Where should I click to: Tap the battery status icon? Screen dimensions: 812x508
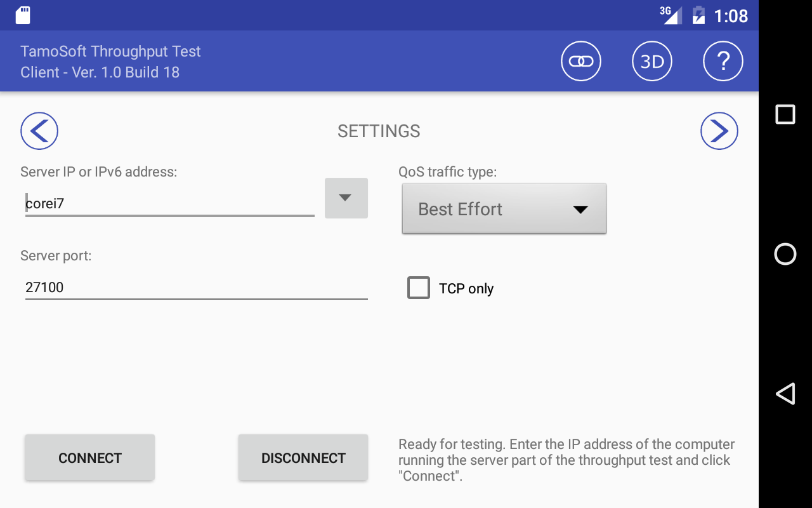click(698, 15)
